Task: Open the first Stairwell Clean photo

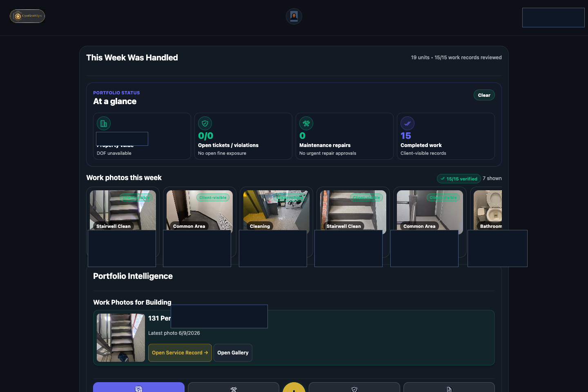Action: 123,210
